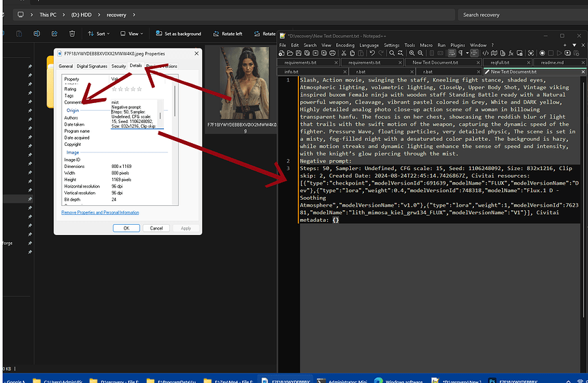This screenshot has height=383, width=588.
Task: Click the Delete trash icon in Explorer toolbar
Action: coord(72,33)
